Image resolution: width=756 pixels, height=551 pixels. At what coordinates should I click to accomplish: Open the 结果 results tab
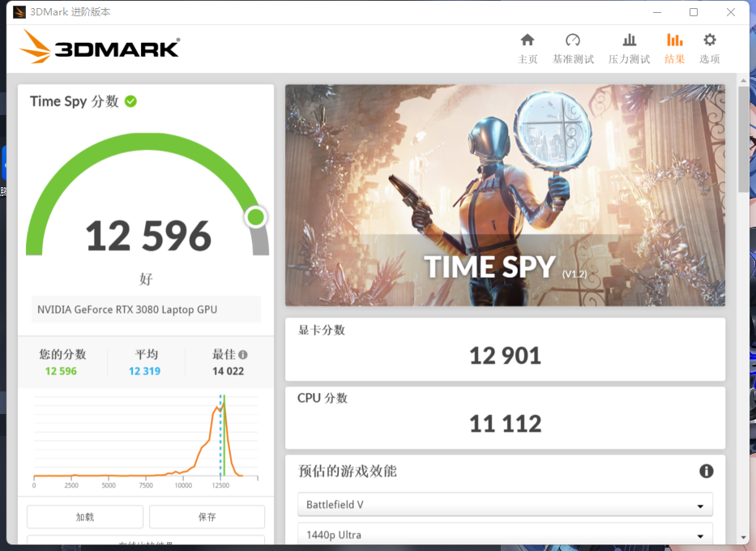coord(674,49)
